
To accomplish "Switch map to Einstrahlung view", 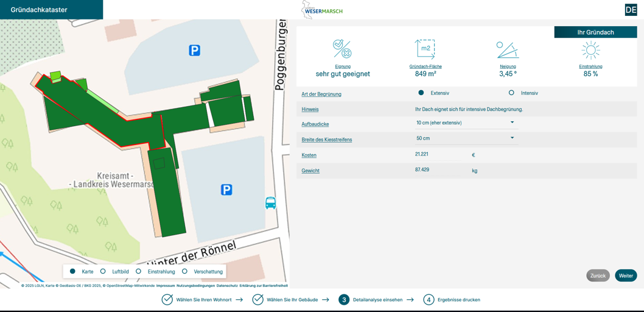I will [x=138, y=271].
